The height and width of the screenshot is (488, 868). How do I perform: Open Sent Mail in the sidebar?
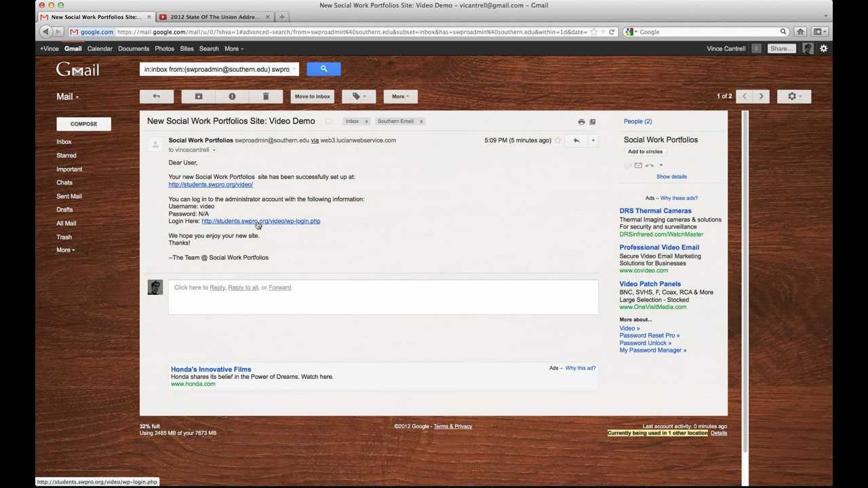(69, 196)
